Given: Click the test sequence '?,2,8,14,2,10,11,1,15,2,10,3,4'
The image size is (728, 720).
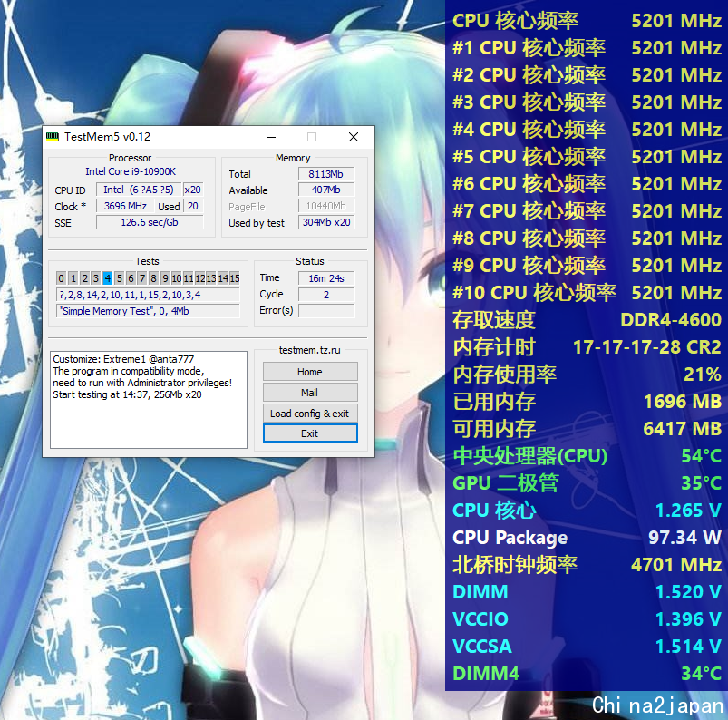Looking at the screenshot, I should point(148,295).
